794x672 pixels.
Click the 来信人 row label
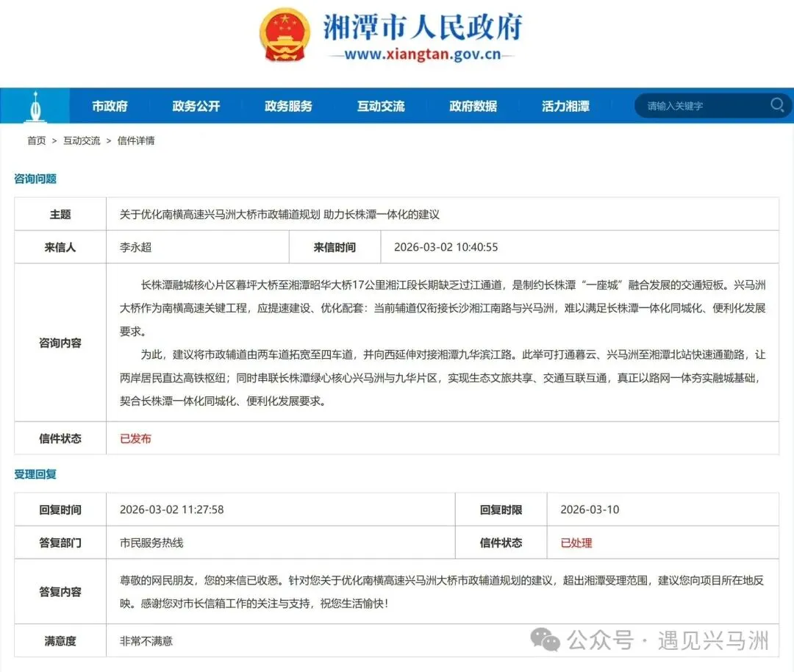pyautogui.click(x=60, y=247)
